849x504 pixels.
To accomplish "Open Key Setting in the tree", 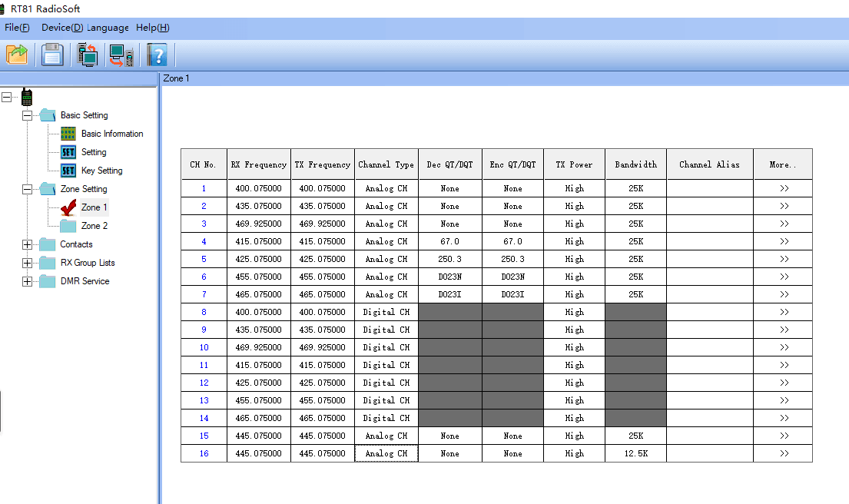I will pyautogui.click(x=101, y=171).
